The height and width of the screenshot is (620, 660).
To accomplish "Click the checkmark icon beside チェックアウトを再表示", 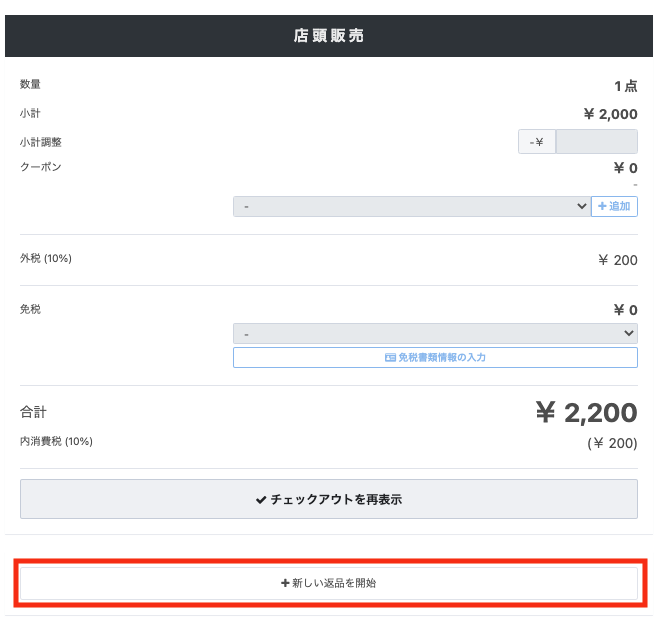I will click(261, 499).
